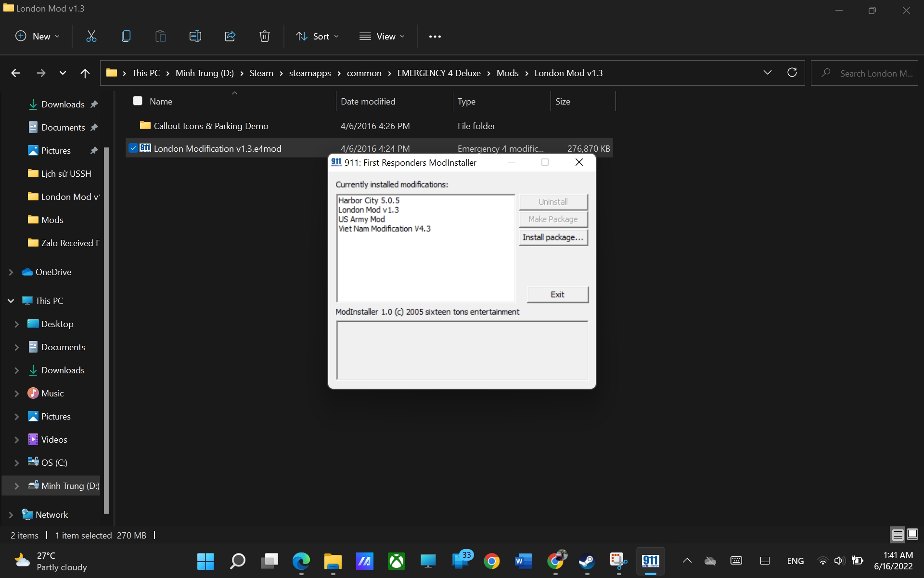
Task: Open Task View on the taskbar
Action: click(x=269, y=561)
